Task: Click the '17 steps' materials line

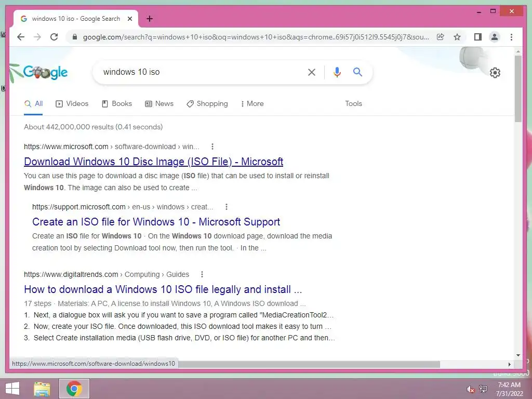Action: tap(165, 303)
